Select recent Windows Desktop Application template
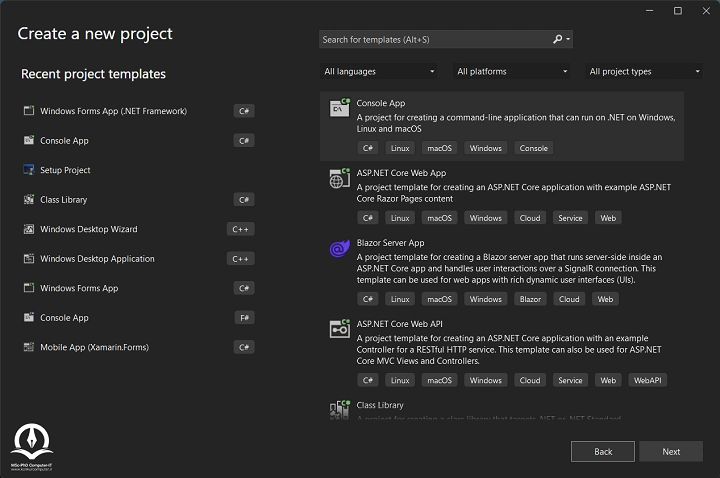Image resolution: width=720 pixels, height=478 pixels. tap(97, 259)
